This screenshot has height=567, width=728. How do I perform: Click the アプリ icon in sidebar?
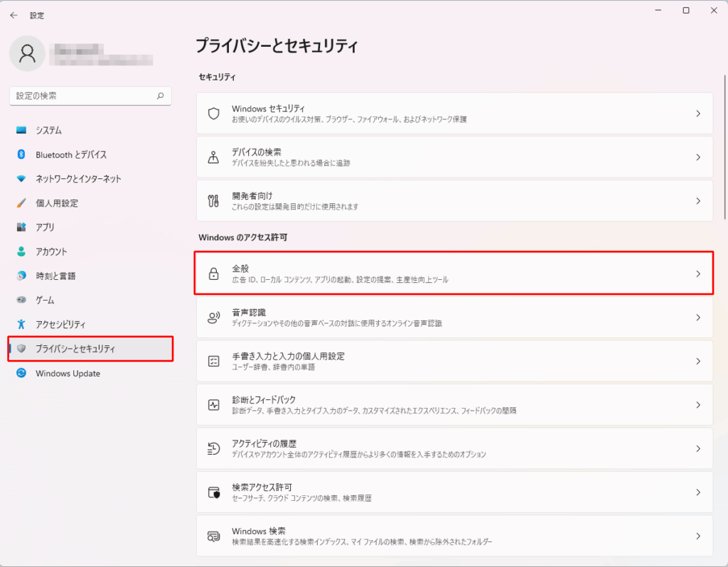[x=21, y=227]
